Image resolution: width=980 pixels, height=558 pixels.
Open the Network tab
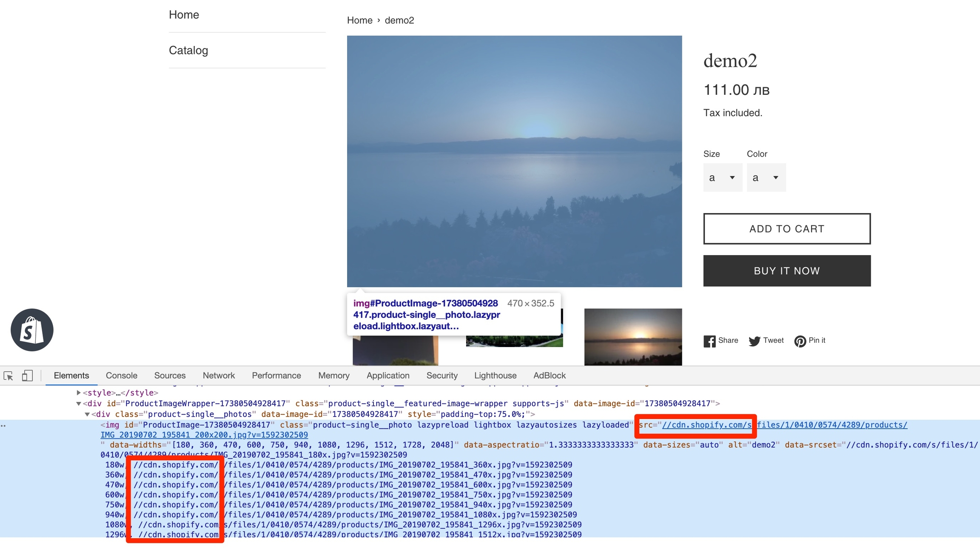(219, 376)
